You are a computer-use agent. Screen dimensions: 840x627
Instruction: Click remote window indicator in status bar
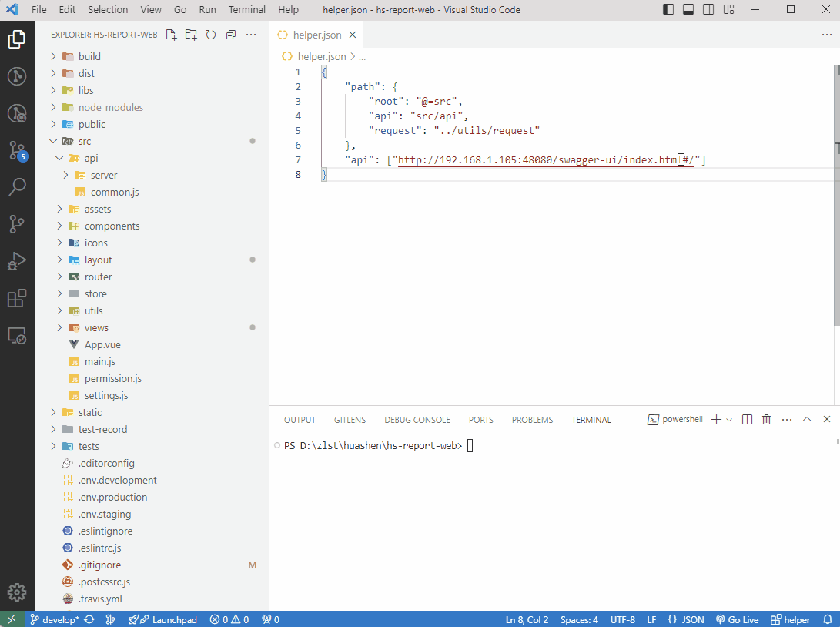coord(12,619)
